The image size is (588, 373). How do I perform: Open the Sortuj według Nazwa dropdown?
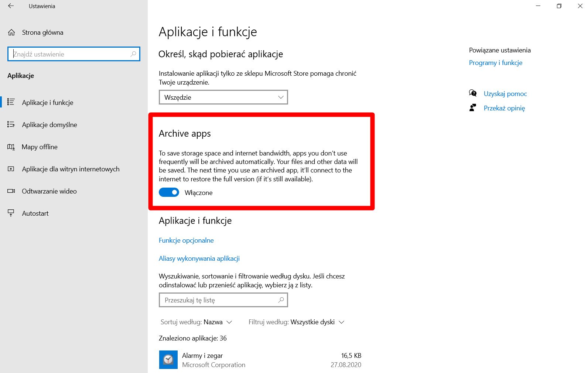196,322
